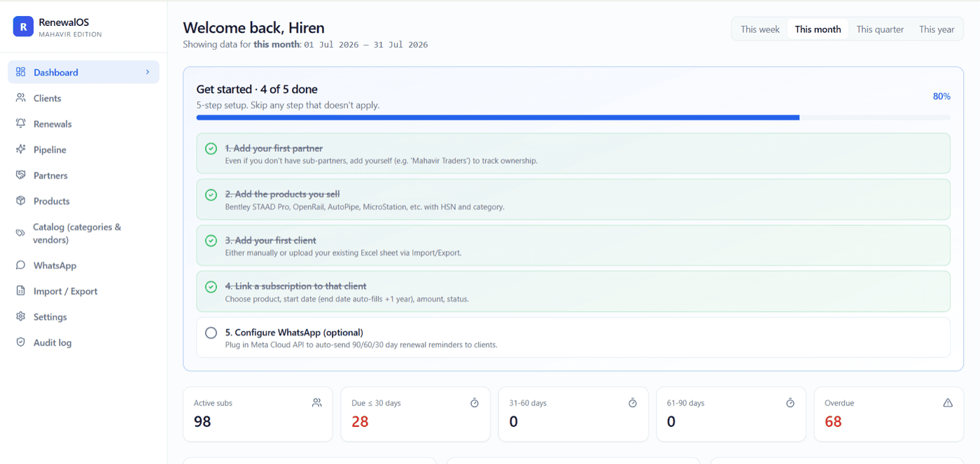Open the Overdue value 68
Viewport: 980px width, 464px height.
point(833,421)
